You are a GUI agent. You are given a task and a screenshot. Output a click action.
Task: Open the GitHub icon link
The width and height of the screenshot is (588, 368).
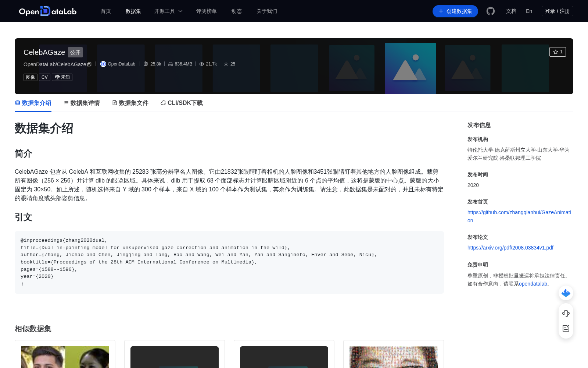[491, 11]
